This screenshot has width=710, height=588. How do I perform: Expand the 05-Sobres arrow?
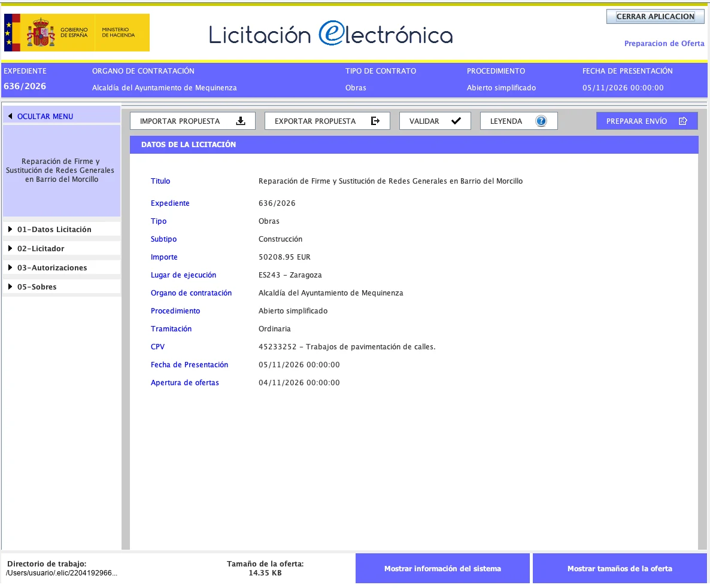pos(10,287)
